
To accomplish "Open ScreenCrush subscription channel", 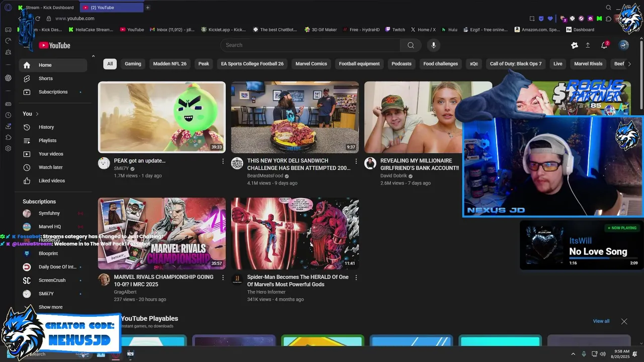I will click(53, 281).
